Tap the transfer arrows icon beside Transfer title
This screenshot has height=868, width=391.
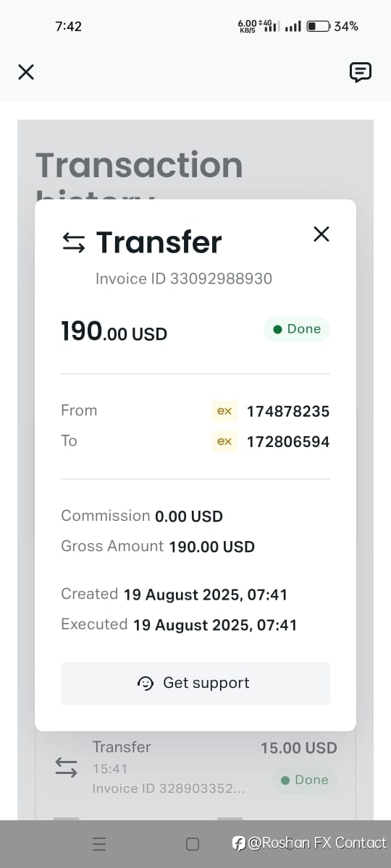click(74, 243)
